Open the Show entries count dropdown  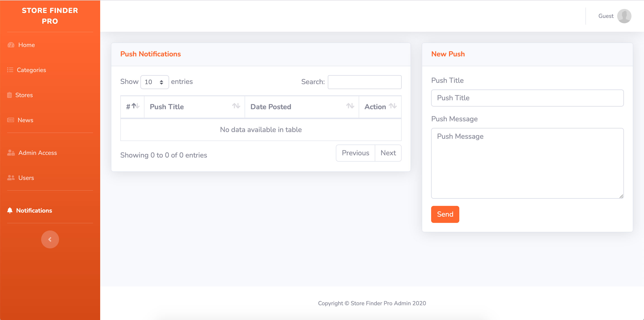point(154,82)
